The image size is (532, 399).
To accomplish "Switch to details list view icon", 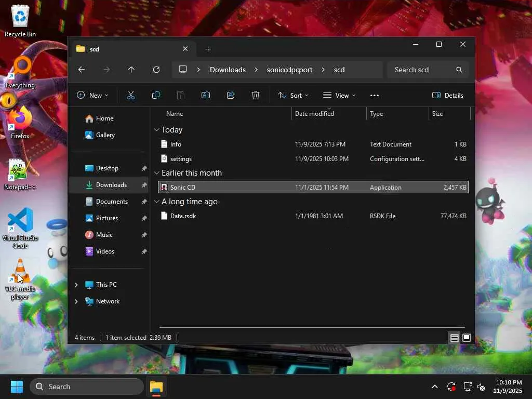I will [x=454, y=338].
